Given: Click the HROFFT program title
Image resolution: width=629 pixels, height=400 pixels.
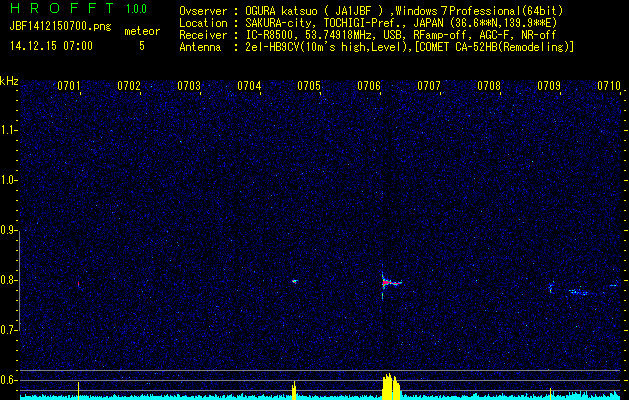Looking at the screenshot, I should (x=62, y=8).
